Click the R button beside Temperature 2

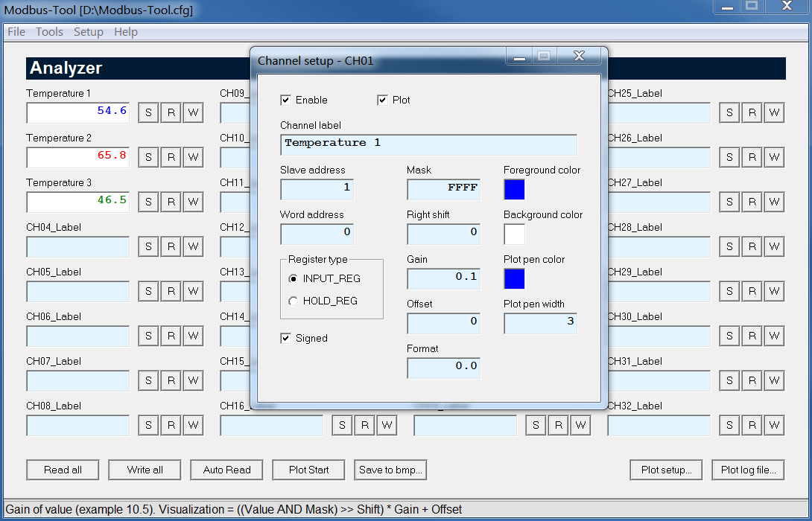[x=171, y=157]
